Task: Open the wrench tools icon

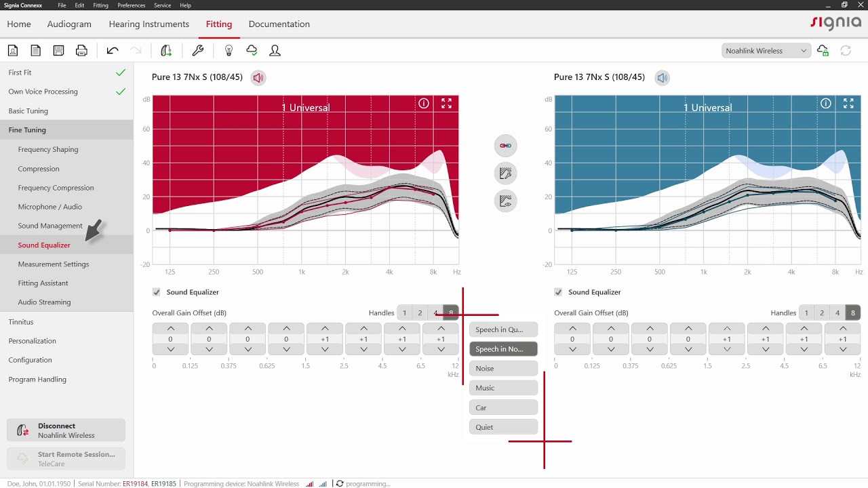Action: (198, 51)
